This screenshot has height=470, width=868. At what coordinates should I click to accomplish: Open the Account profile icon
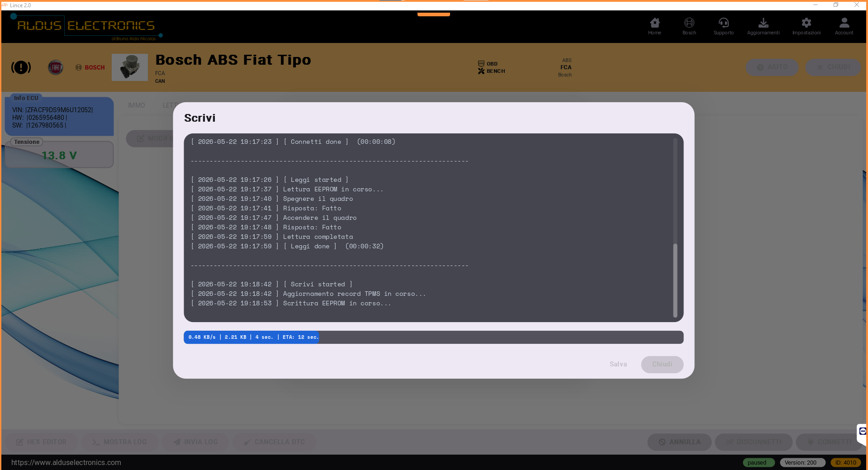[844, 26]
